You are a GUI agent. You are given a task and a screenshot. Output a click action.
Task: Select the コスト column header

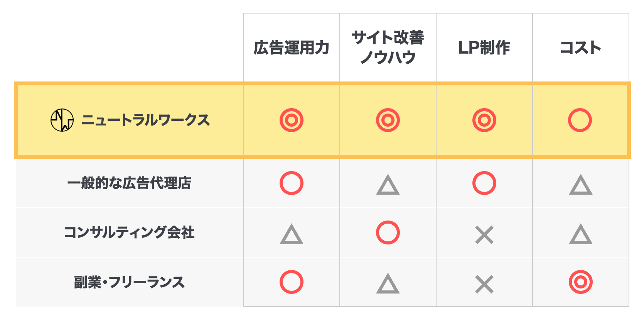[581, 48]
